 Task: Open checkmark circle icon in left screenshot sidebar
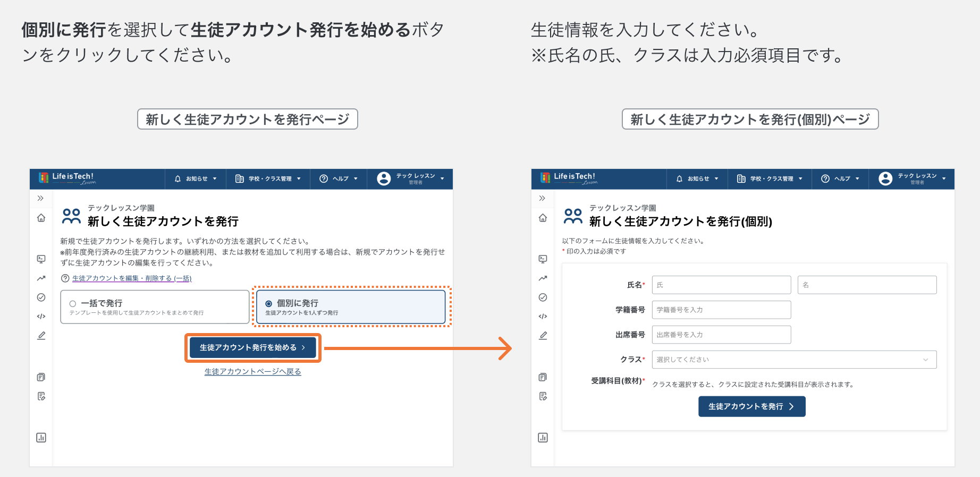(x=41, y=297)
